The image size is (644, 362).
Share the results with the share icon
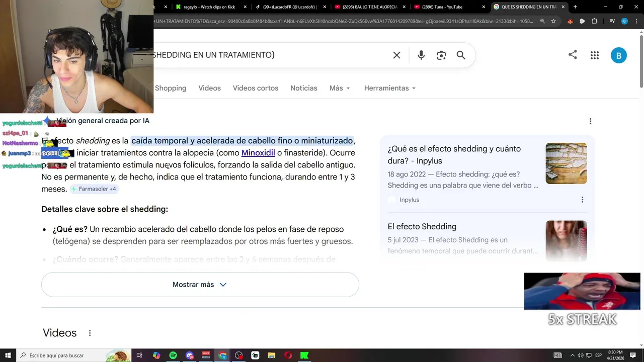coord(573,55)
